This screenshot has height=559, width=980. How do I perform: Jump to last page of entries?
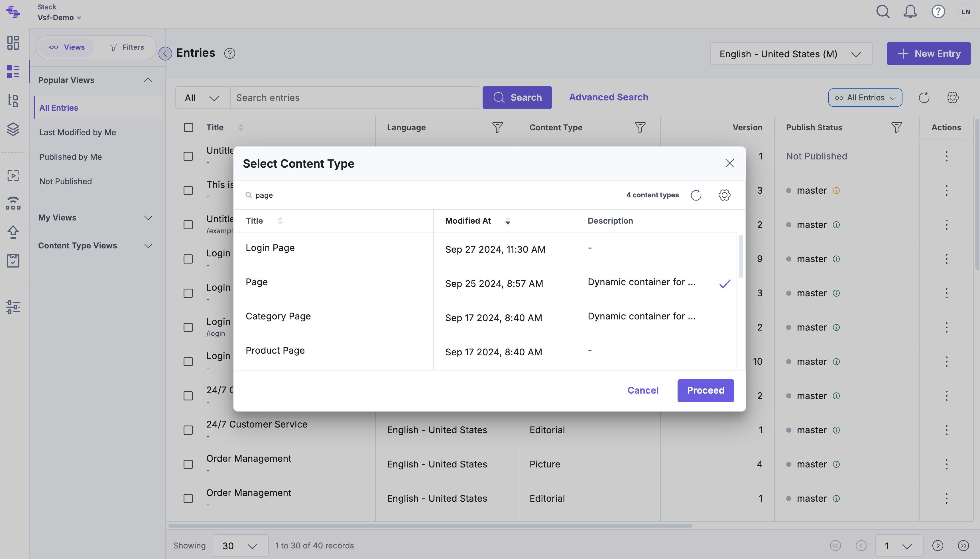[963, 546]
